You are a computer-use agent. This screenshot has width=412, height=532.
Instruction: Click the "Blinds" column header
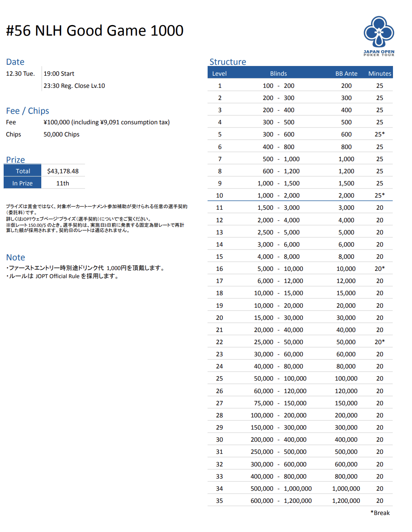coord(278,74)
